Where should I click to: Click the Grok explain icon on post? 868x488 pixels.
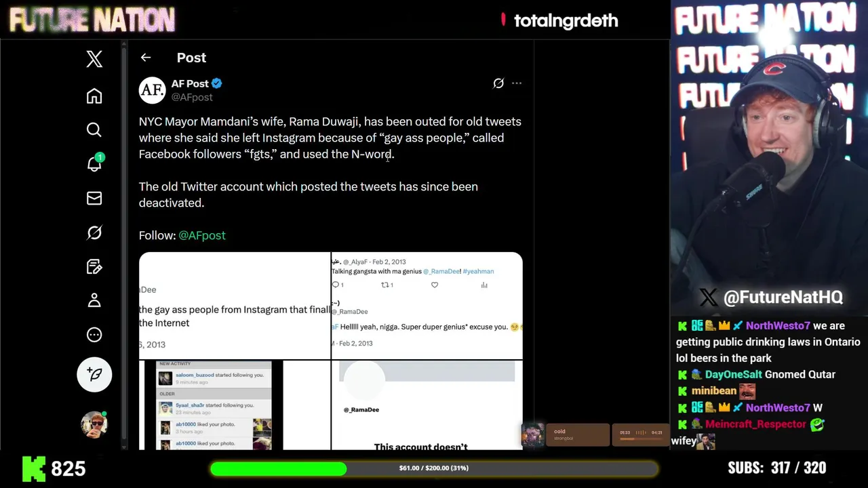[x=498, y=83]
